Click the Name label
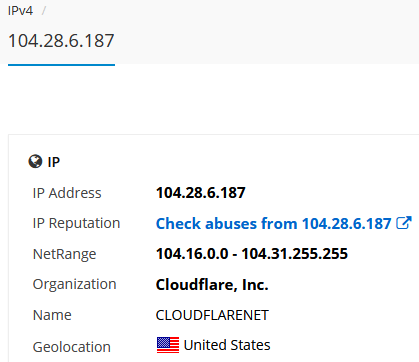Image resolution: width=419 pixels, height=362 pixels. 52,315
